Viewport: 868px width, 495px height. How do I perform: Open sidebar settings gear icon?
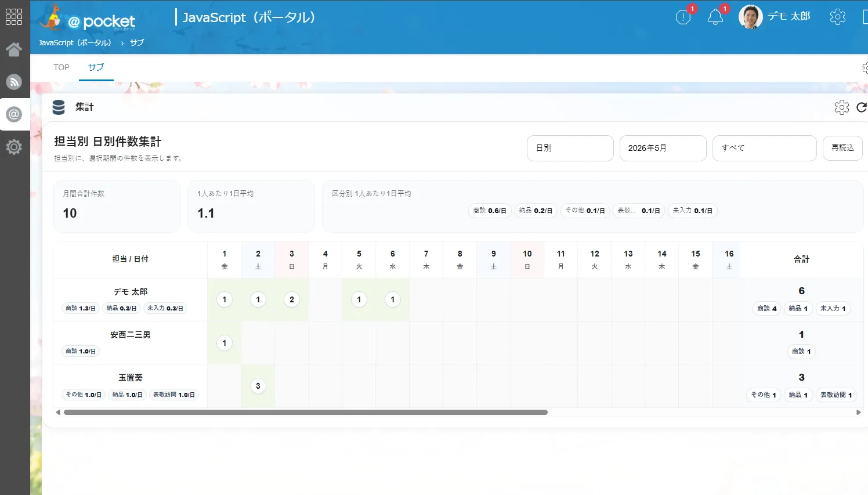click(x=14, y=147)
